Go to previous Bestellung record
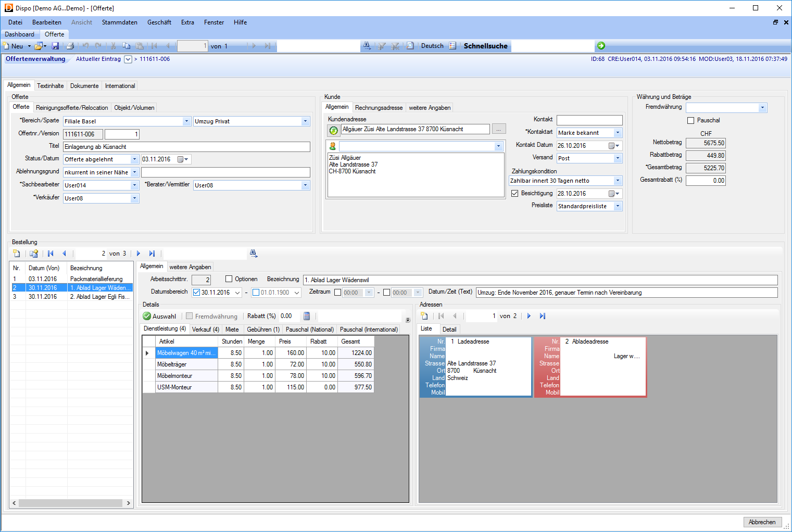Image resolution: width=792 pixels, height=532 pixels. pyautogui.click(x=64, y=254)
